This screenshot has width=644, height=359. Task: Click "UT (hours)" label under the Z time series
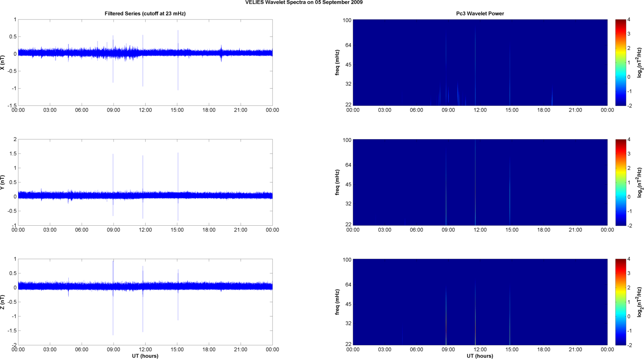[x=145, y=356]
